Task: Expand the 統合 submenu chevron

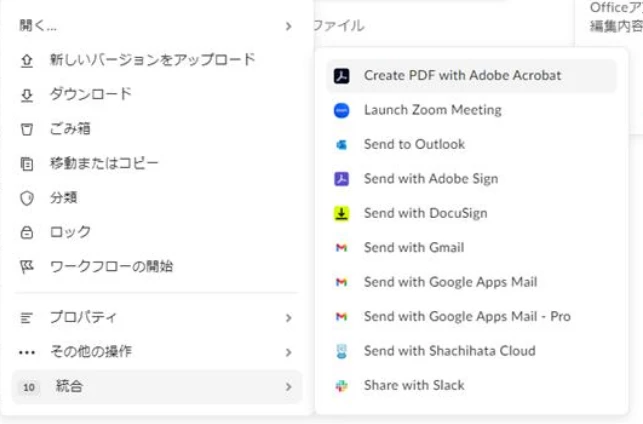Action: click(x=289, y=387)
